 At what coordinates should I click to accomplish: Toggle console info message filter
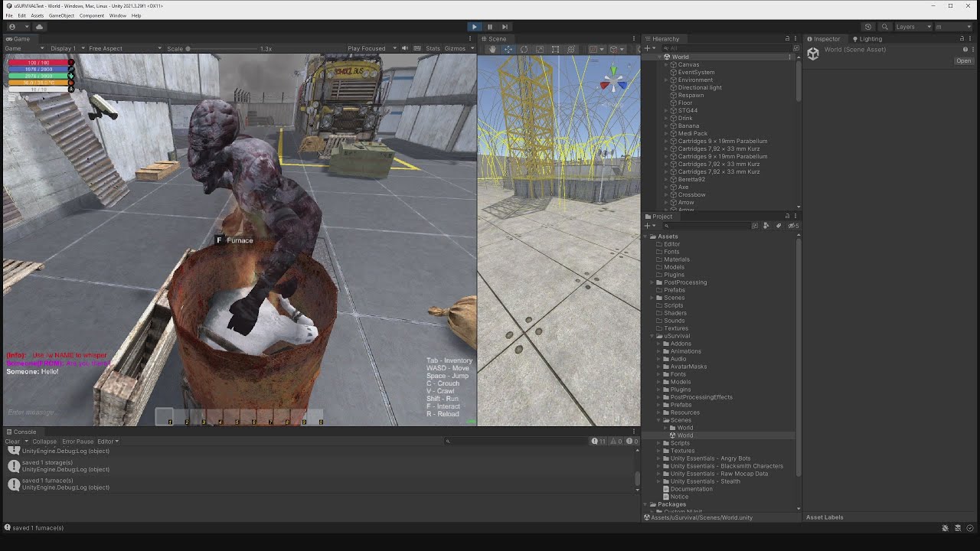coord(599,442)
